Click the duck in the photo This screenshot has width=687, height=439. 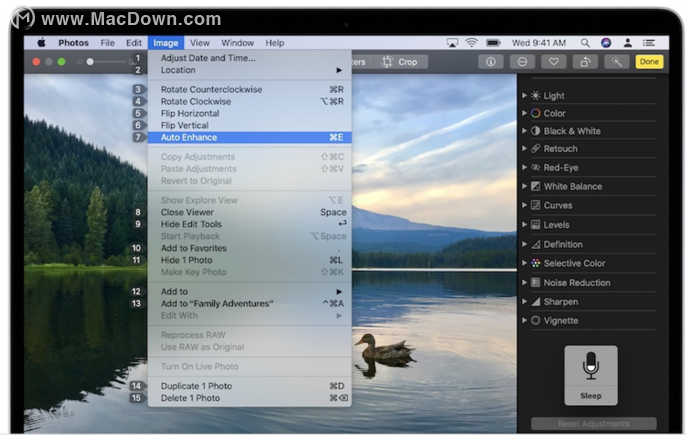[x=384, y=348]
